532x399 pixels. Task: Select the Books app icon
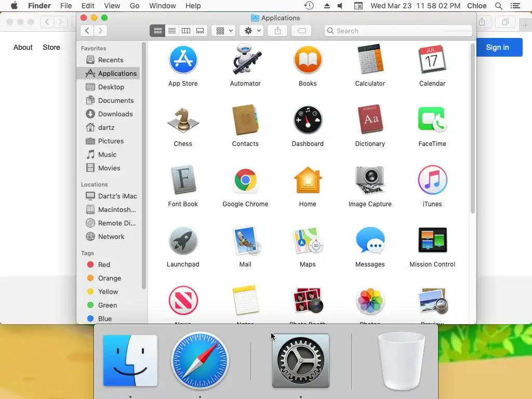(x=308, y=60)
